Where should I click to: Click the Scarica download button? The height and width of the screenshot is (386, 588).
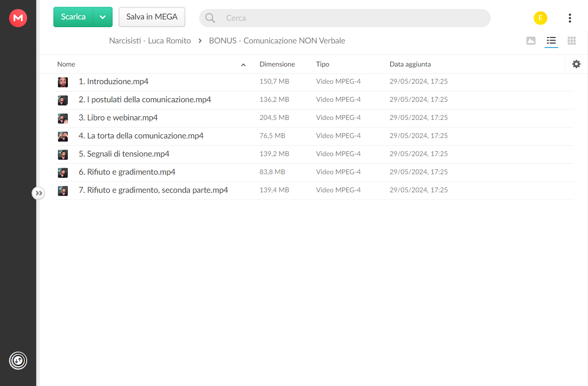73,17
